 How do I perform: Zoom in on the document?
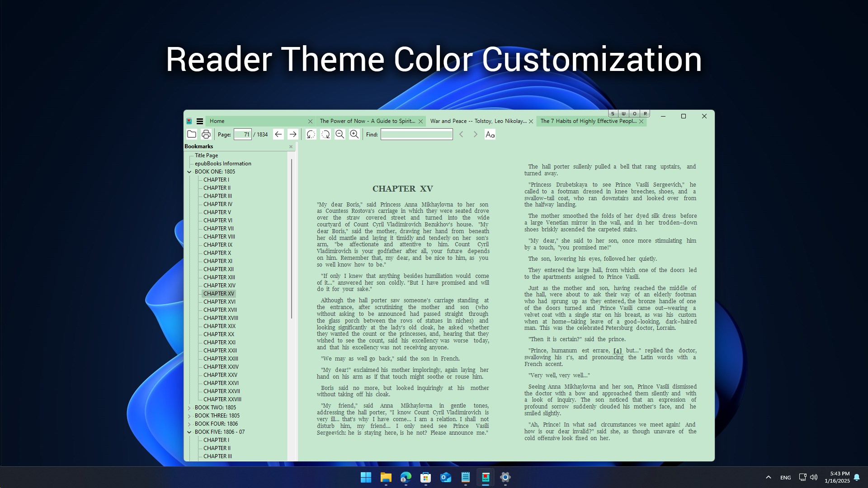(x=354, y=134)
